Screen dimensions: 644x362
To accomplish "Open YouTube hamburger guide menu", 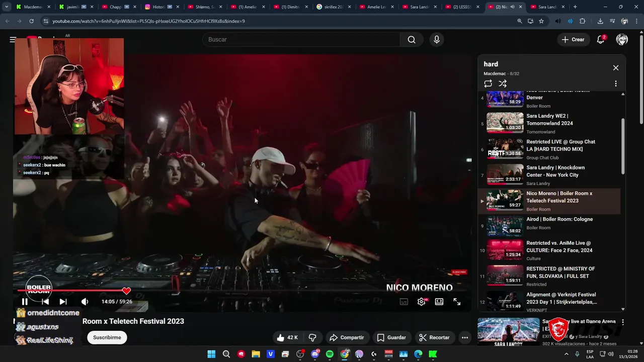I will tap(13, 40).
